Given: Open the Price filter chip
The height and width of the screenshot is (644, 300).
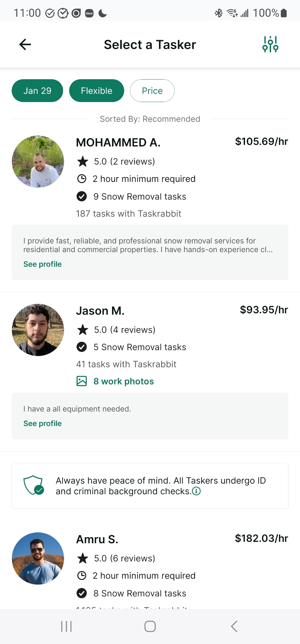Looking at the screenshot, I should point(152,91).
